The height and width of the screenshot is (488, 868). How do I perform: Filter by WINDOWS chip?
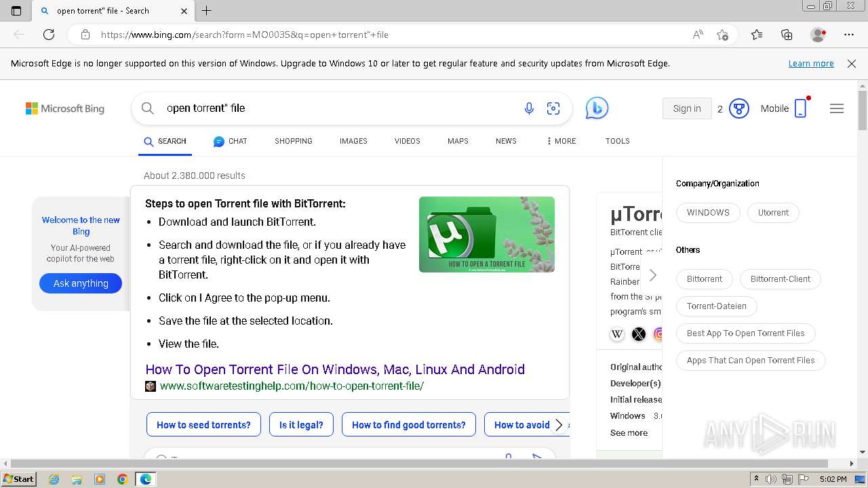point(708,212)
